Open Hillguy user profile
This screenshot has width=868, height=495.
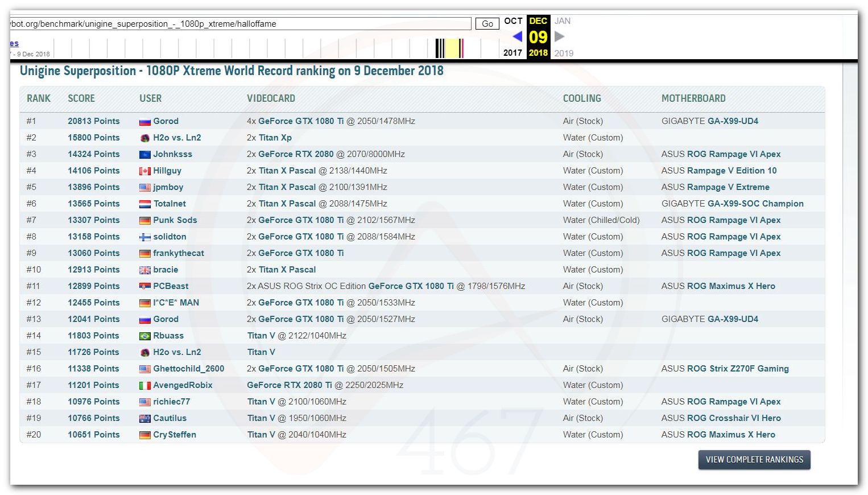pos(167,171)
